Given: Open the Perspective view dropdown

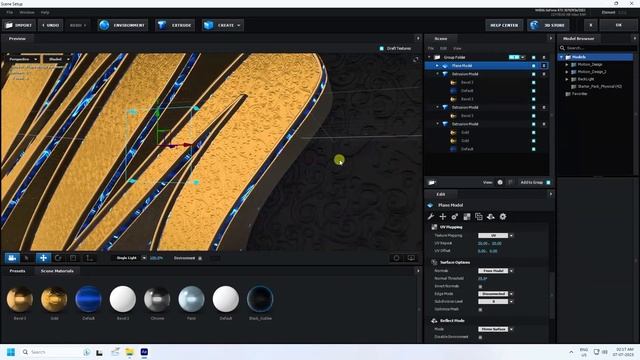Looking at the screenshot, I should pyautogui.click(x=23, y=59).
